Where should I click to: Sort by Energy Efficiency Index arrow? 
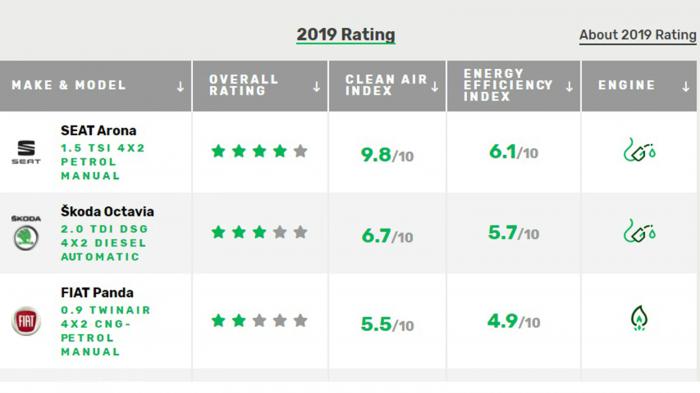(x=569, y=87)
